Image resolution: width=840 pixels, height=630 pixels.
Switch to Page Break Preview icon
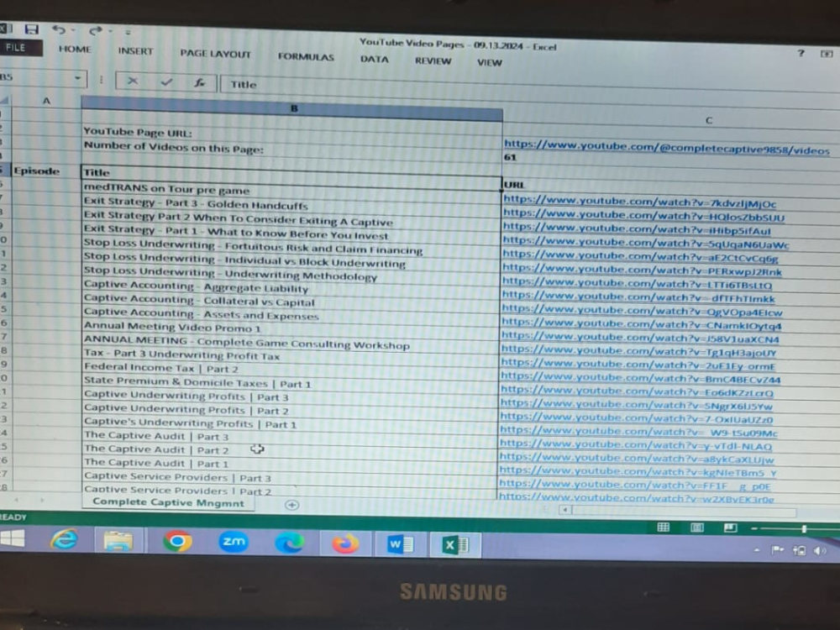730,528
